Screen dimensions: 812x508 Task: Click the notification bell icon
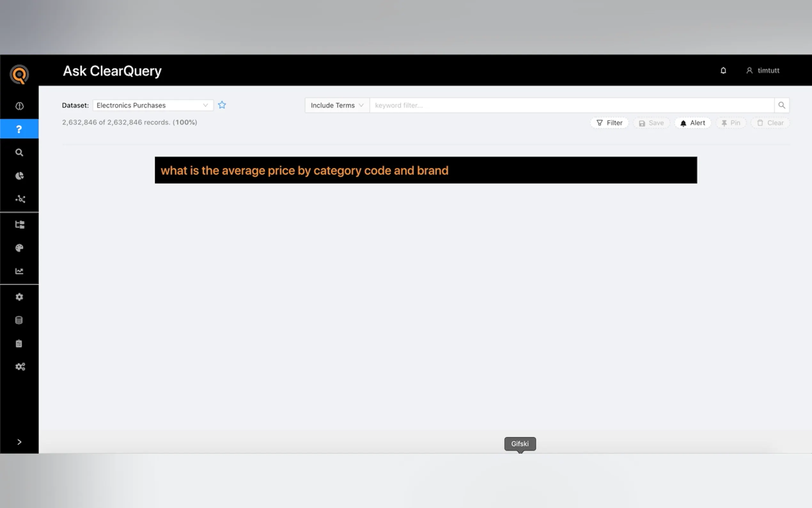click(x=723, y=71)
